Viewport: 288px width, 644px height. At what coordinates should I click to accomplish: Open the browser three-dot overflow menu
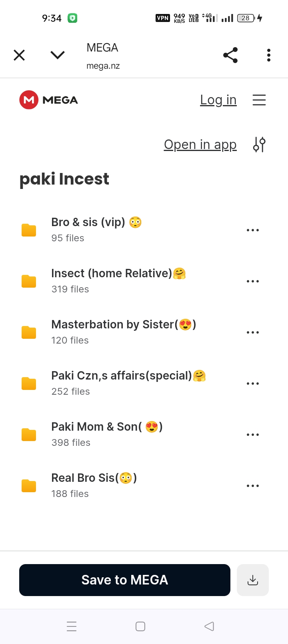click(269, 55)
